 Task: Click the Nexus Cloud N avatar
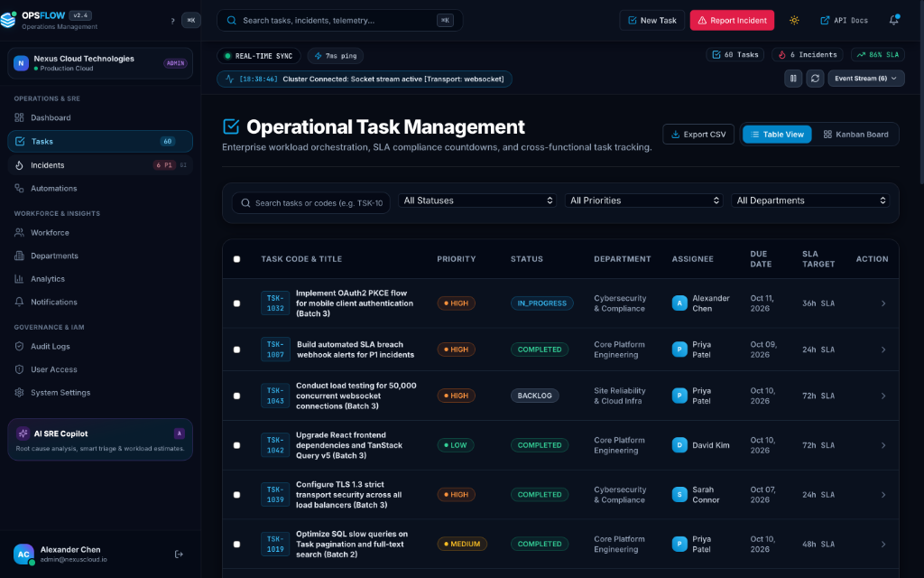point(22,63)
